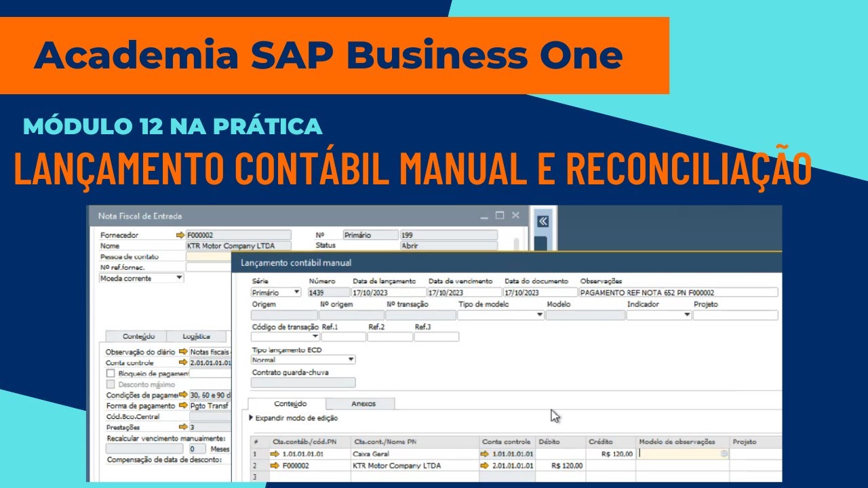Click the Forma de pagamento link arrow

[x=182, y=405]
